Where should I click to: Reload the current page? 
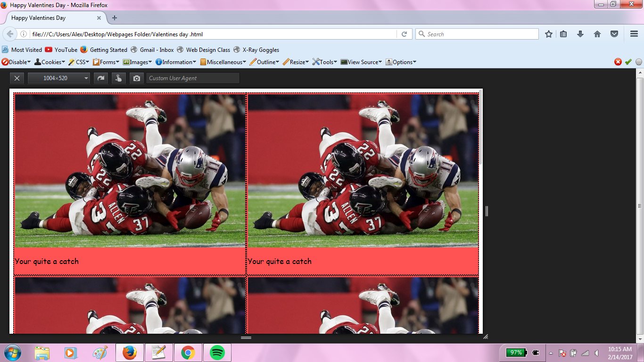[x=404, y=34]
